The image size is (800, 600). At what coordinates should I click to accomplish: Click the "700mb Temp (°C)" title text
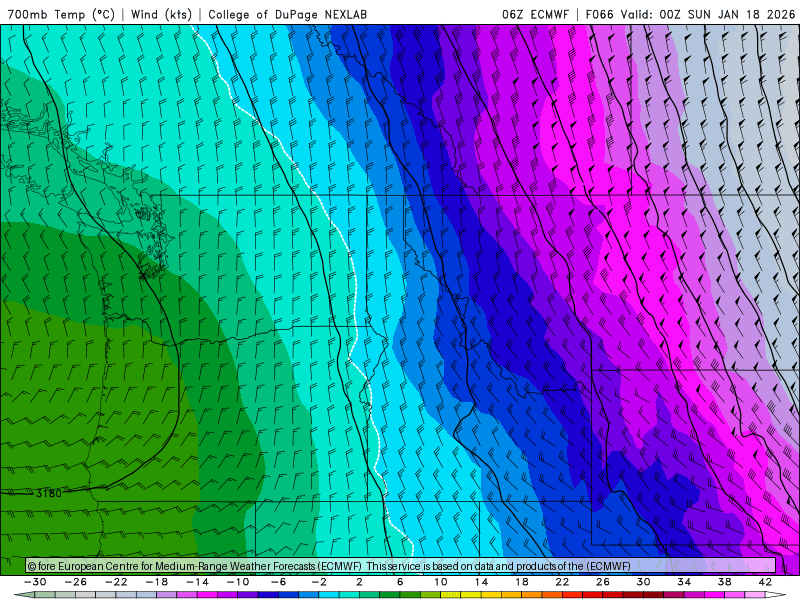61,14
